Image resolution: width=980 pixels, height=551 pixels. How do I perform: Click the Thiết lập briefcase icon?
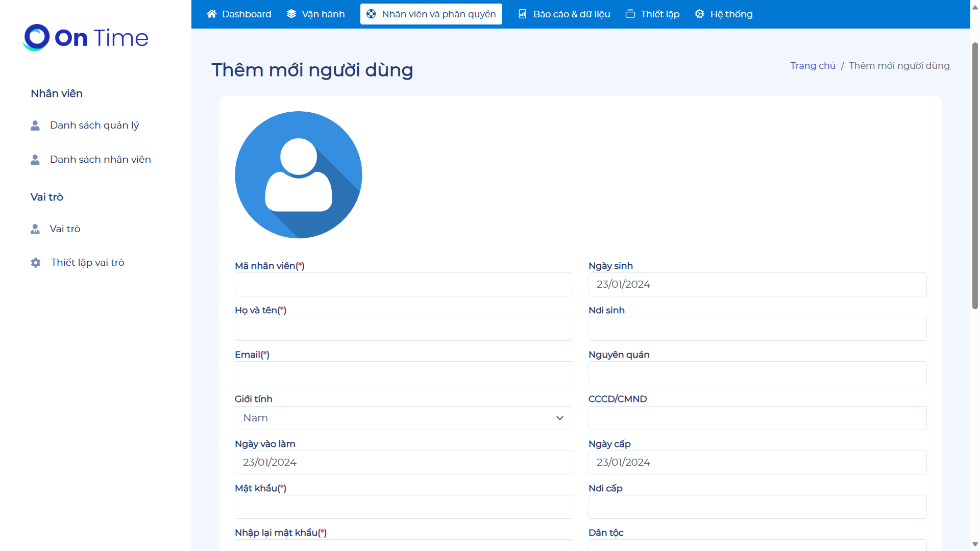click(630, 14)
